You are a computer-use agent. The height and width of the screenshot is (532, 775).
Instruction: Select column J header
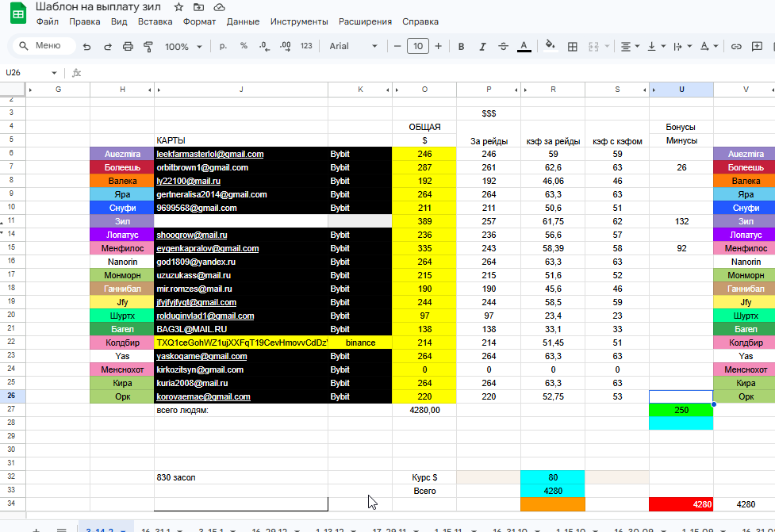pos(241,90)
